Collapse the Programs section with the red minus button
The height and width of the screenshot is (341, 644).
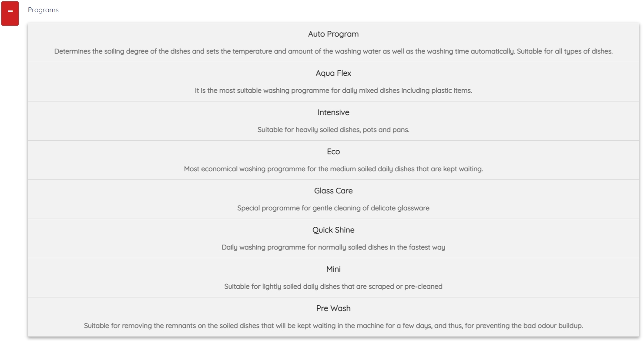click(10, 14)
